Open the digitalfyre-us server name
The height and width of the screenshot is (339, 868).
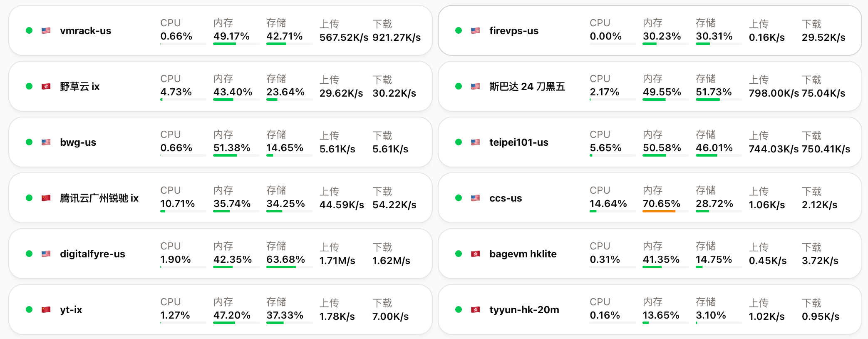click(x=92, y=254)
